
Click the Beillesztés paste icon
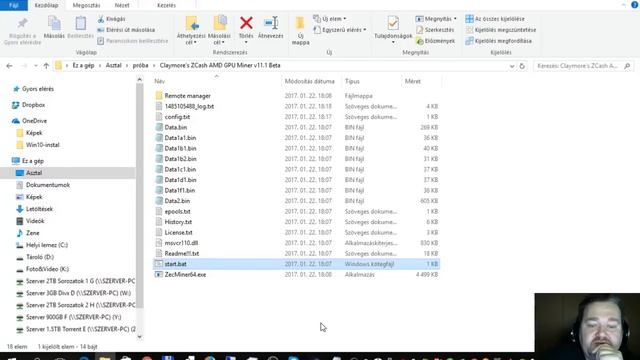coord(80,24)
